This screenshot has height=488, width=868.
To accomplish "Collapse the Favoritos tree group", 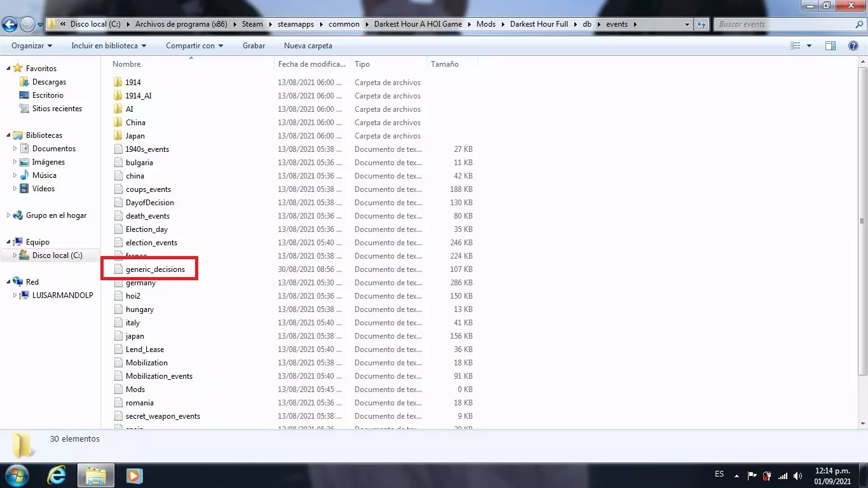I will tap(8, 69).
